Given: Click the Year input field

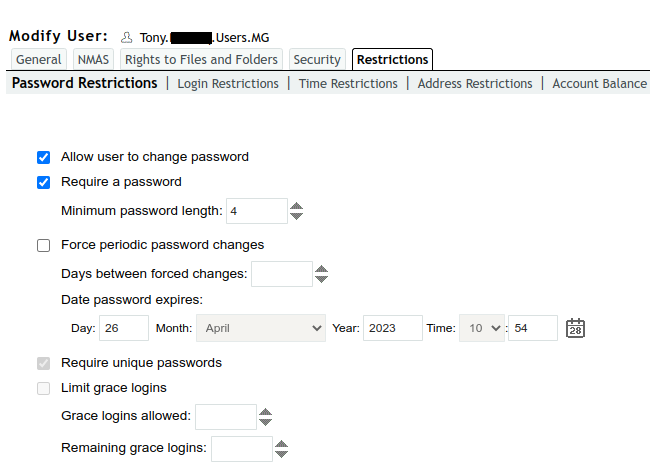Looking at the screenshot, I should point(392,328).
